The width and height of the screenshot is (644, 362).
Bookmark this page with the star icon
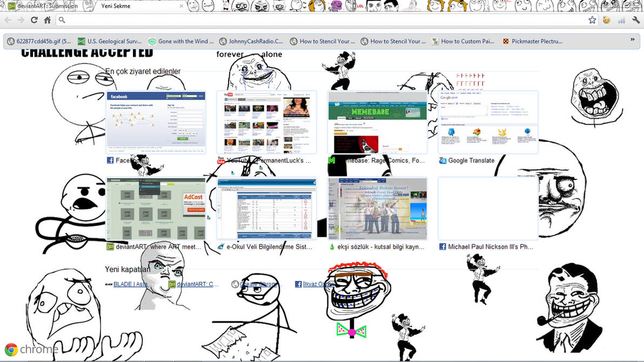(592, 20)
